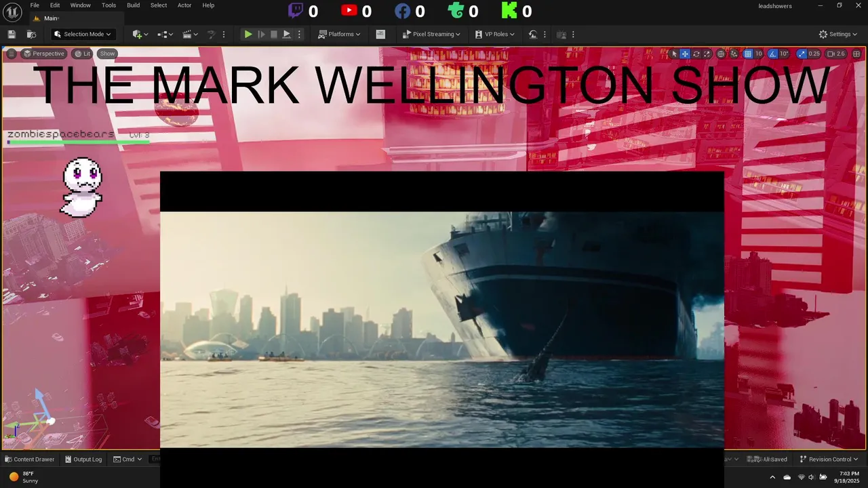Click the icon button after Platforms
The image size is (868, 488).
point(380,35)
